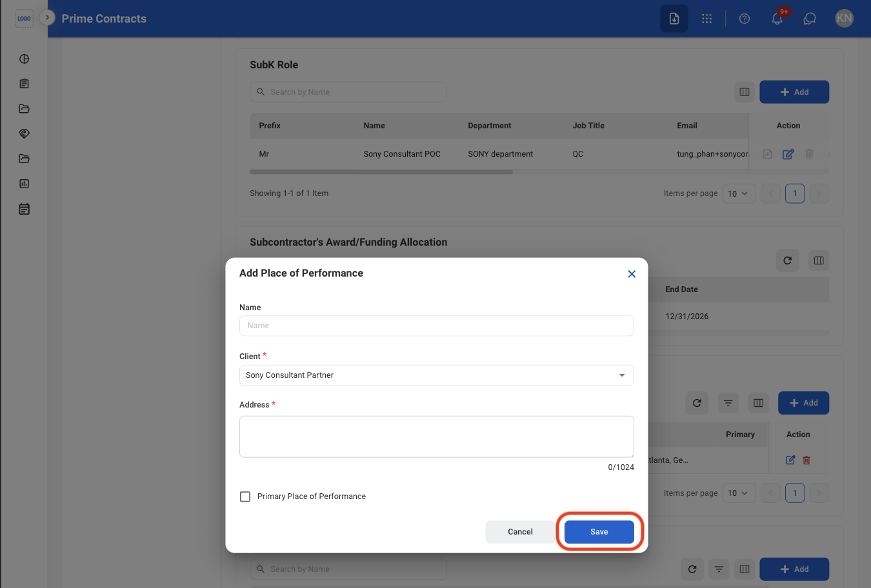871x588 pixels.
Task: Click the Save button in the dialog
Action: point(599,532)
